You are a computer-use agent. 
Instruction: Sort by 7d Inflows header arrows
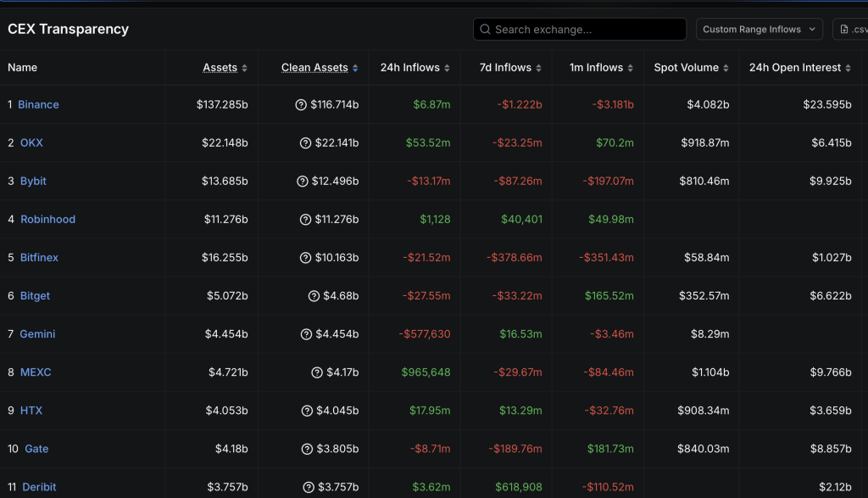click(x=538, y=68)
